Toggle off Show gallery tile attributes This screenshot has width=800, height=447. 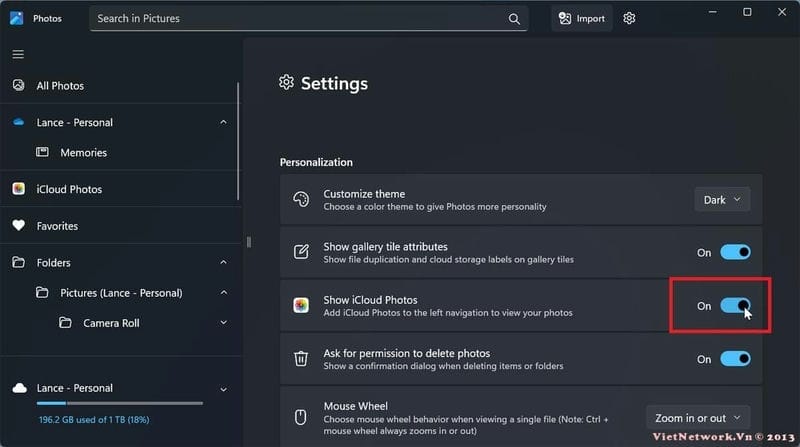point(734,253)
